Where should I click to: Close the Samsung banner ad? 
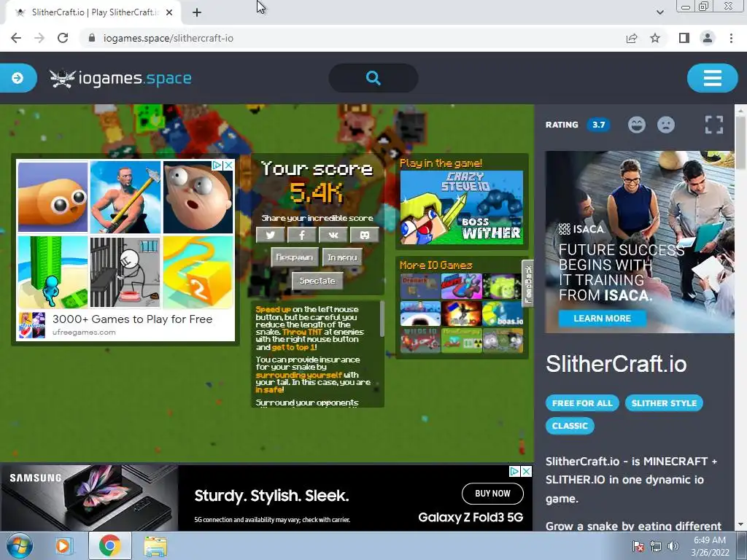[x=527, y=471]
